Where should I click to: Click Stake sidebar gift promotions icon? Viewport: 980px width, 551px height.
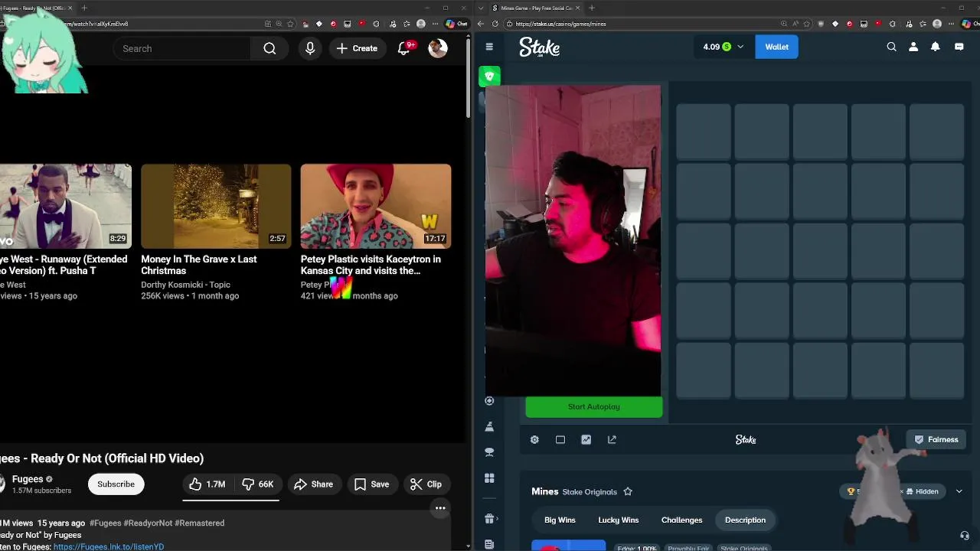(x=489, y=518)
